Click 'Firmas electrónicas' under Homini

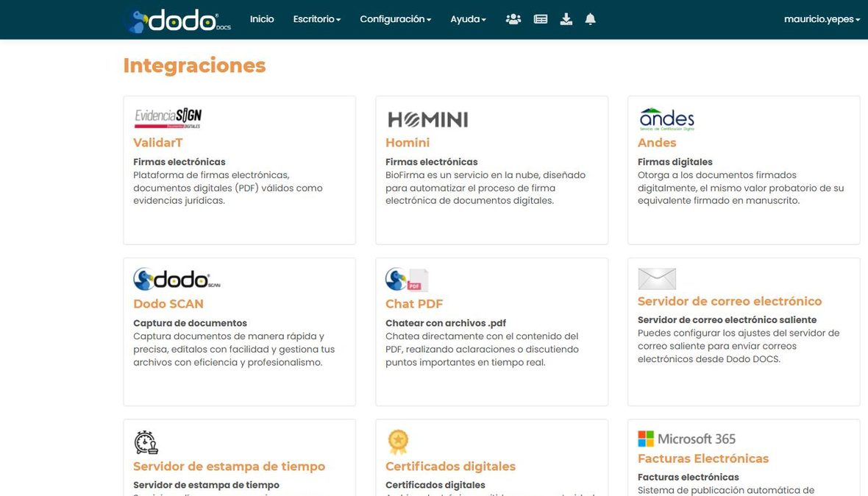tap(432, 162)
